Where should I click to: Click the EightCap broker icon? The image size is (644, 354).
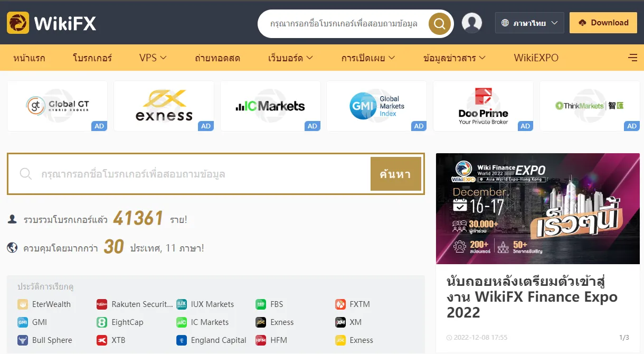(102, 322)
